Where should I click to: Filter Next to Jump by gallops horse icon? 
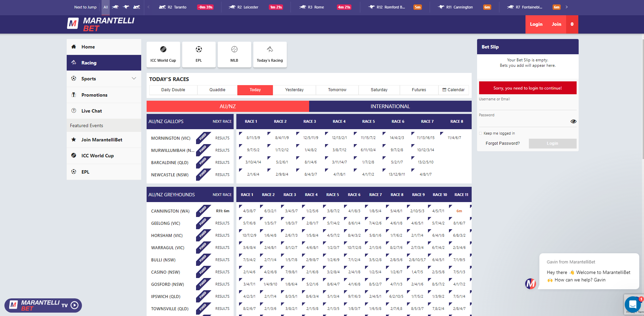(x=115, y=7)
